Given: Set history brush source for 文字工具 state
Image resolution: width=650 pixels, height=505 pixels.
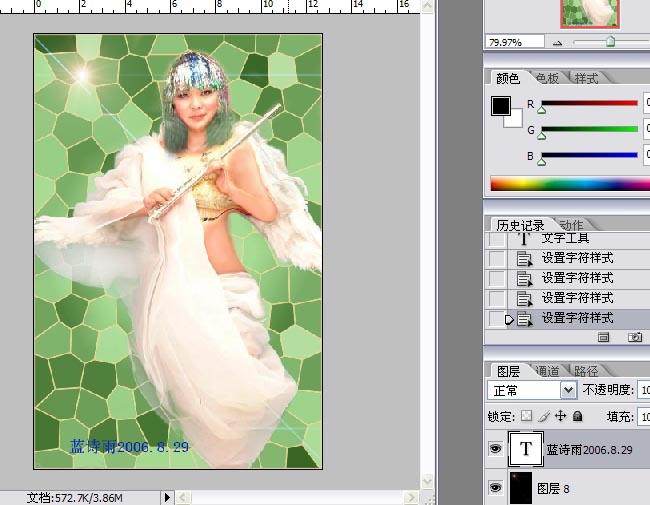Looking at the screenshot, I should coord(497,239).
